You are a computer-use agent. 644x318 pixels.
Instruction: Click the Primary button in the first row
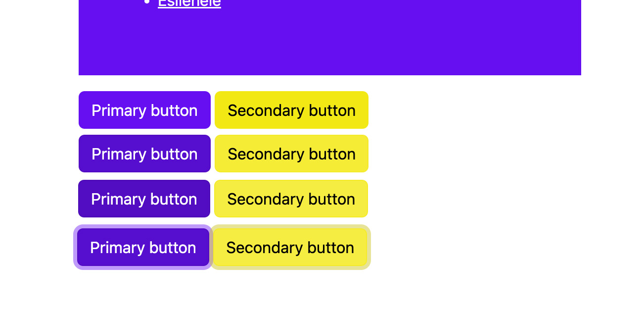click(144, 110)
